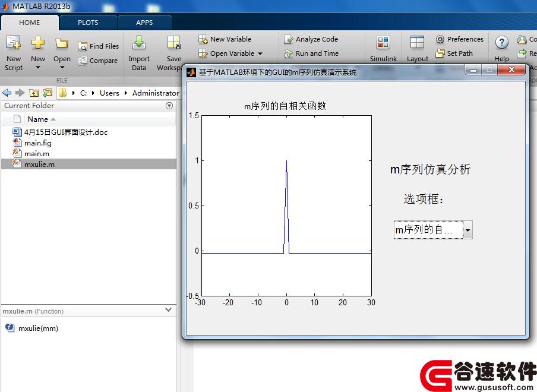Click the mxulie(mm) function icon

tap(10, 328)
